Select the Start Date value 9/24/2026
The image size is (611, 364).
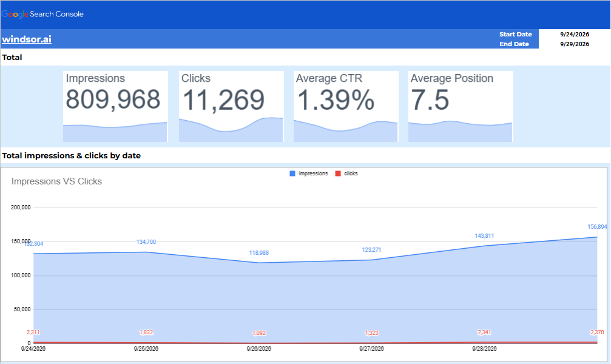tap(575, 35)
